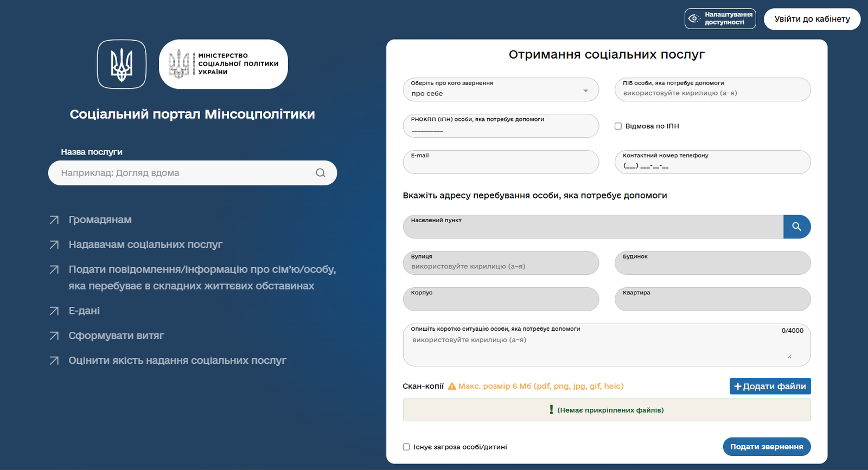Click the blue settlement search magnifier button

pyautogui.click(x=796, y=227)
